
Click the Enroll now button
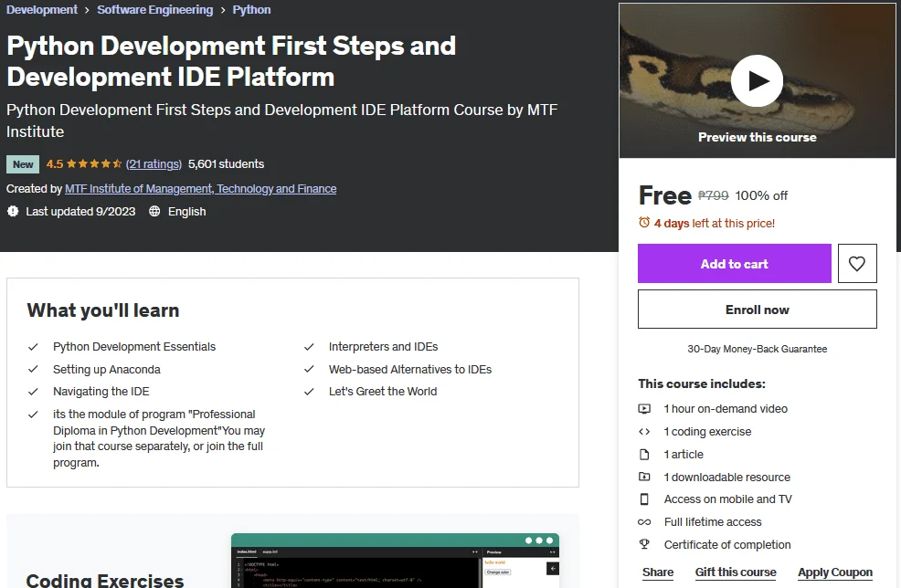click(x=758, y=310)
